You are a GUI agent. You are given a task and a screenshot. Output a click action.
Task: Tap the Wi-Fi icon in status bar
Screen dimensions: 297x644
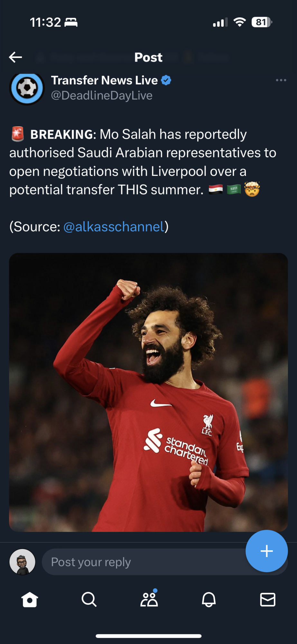(x=239, y=22)
